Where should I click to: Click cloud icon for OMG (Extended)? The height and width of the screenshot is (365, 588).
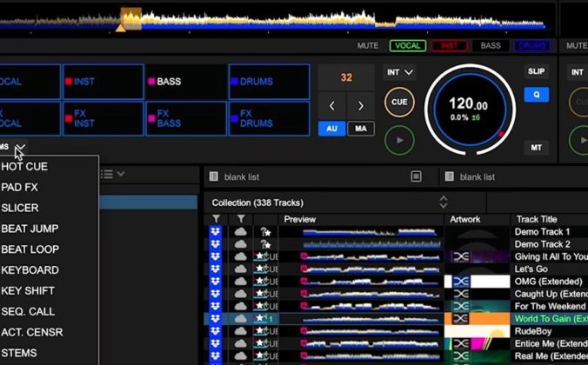coord(240,282)
